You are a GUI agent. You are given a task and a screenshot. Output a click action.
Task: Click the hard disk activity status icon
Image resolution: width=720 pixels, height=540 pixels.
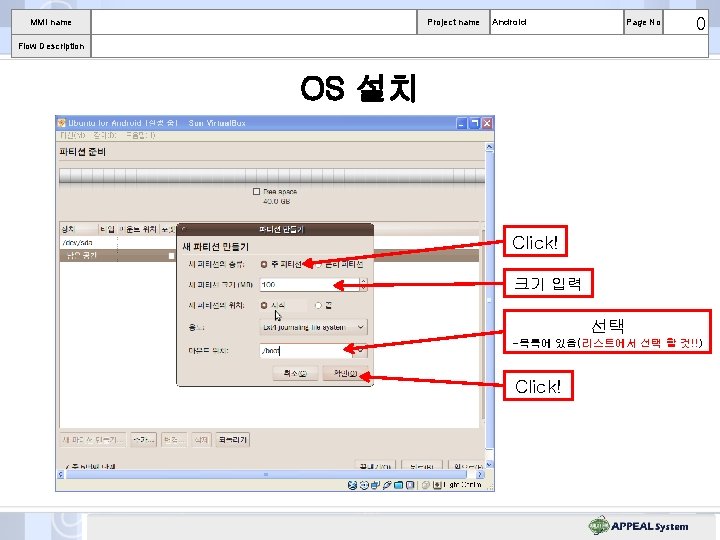[352, 485]
